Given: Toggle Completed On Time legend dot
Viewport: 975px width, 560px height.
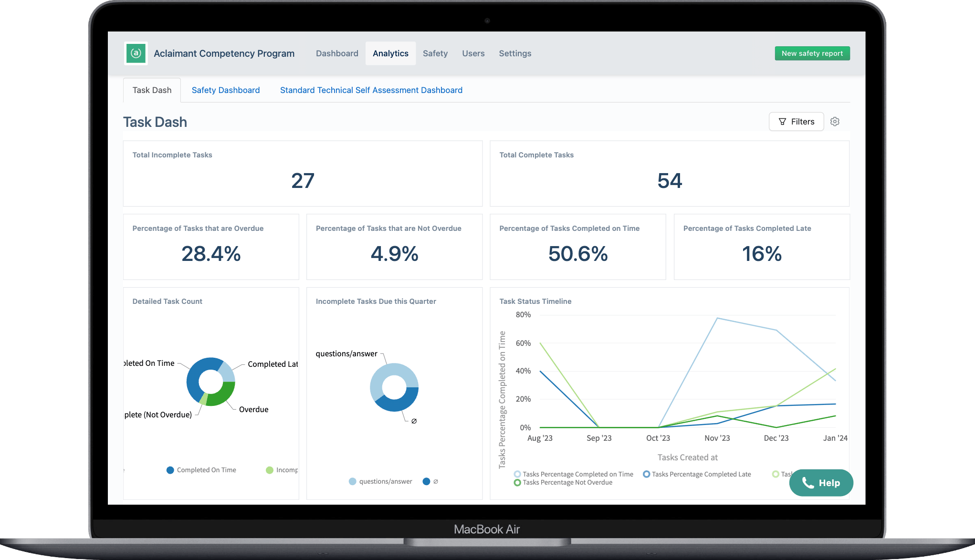Looking at the screenshot, I should 170,470.
